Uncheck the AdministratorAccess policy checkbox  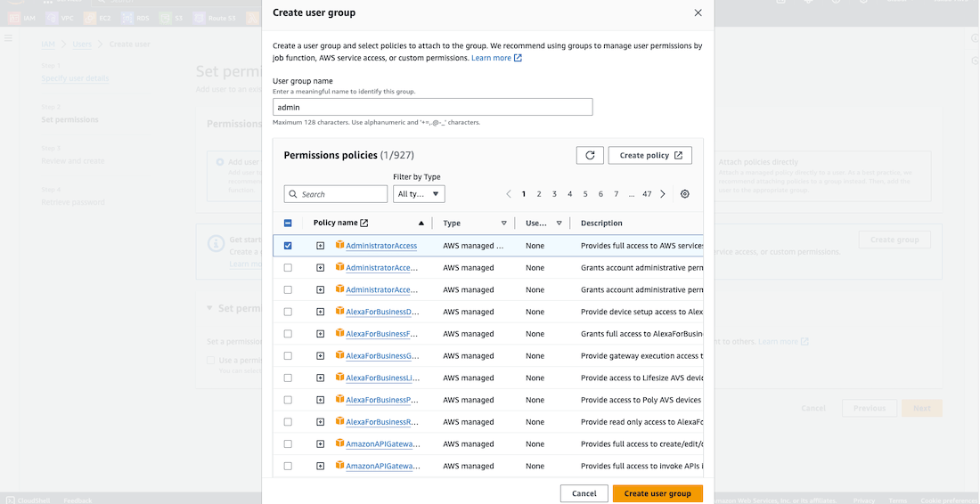(x=288, y=246)
